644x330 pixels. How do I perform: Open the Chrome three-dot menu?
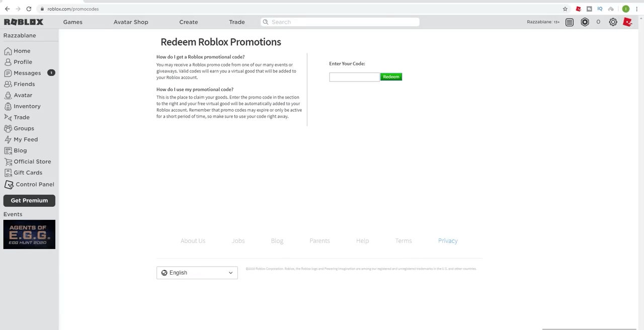pos(636,9)
